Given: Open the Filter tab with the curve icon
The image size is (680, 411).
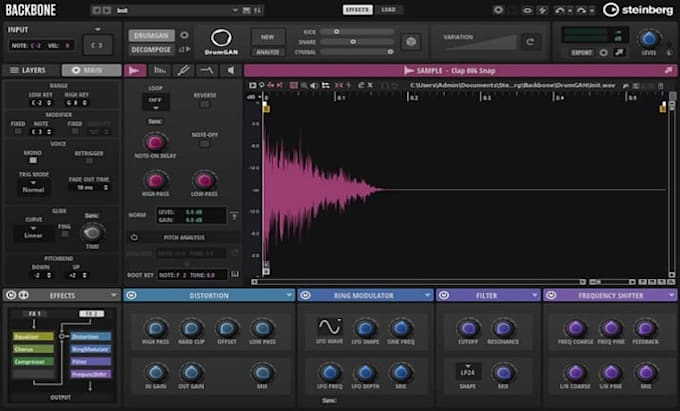Looking at the screenshot, I should (207, 70).
